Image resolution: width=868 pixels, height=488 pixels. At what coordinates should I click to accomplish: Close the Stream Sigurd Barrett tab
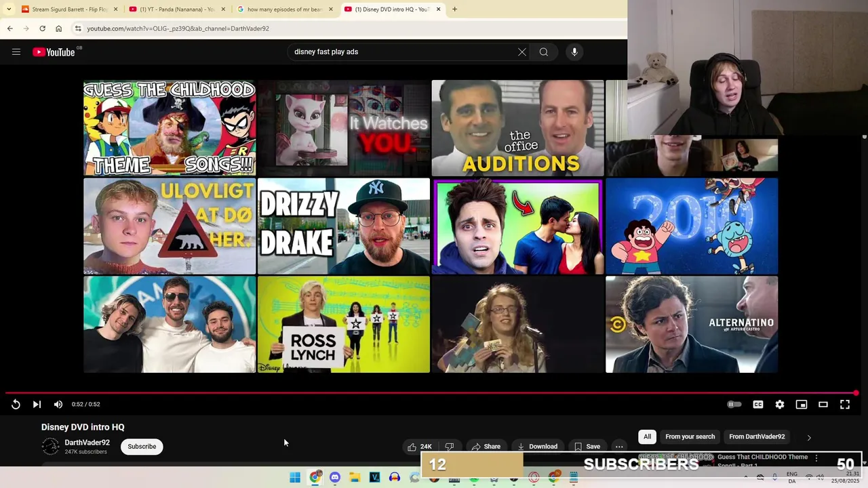click(115, 9)
